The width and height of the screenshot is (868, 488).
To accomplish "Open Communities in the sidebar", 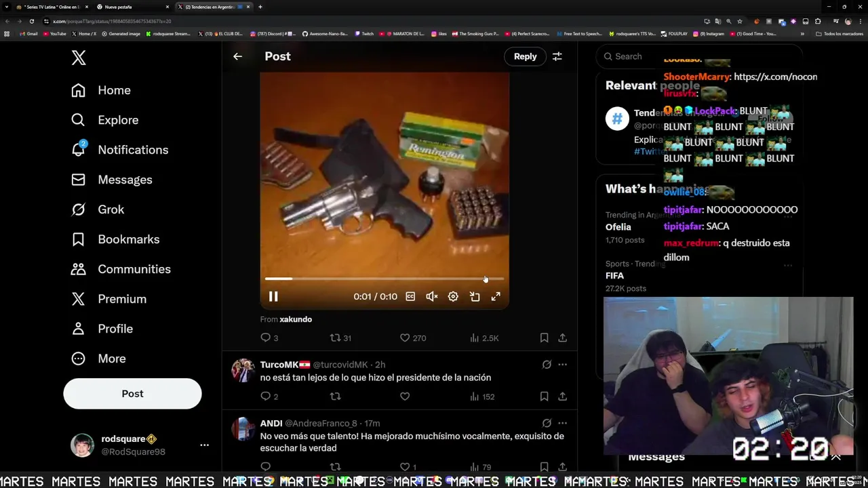I will point(121,269).
